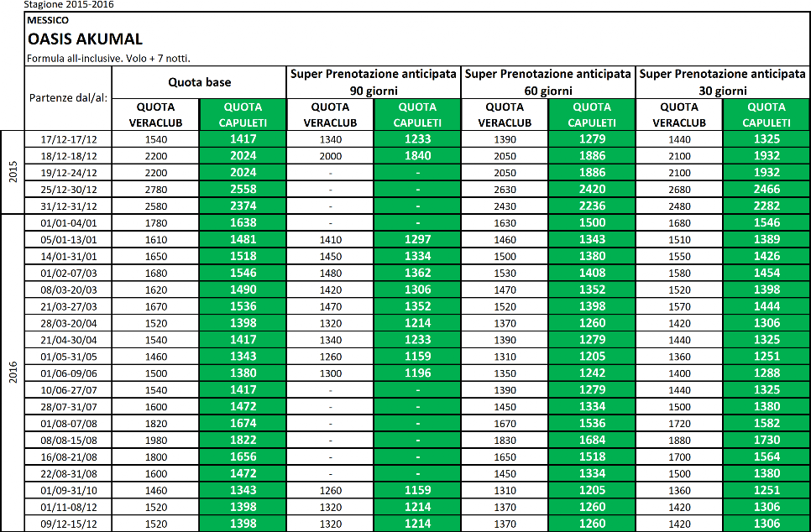Click 30 giorni Capuleti price 2282 for 31/12
This screenshot has height=532, width=811.
[766, 206]
